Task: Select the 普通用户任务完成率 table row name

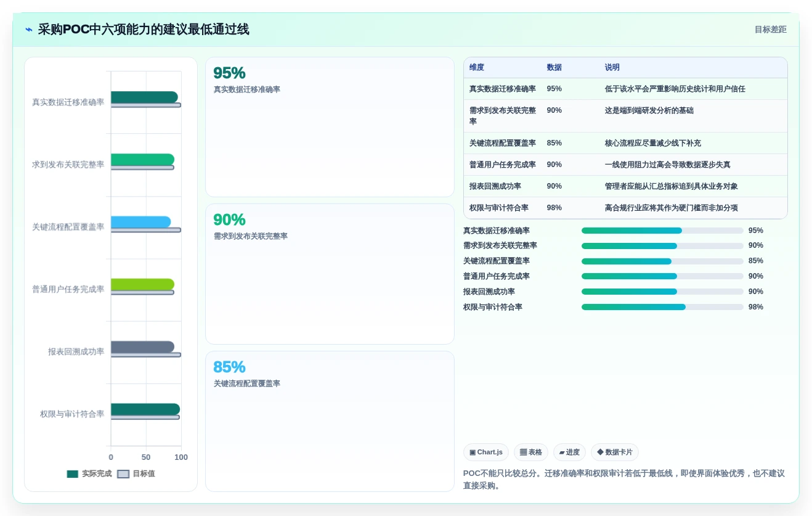Action: point(503,165)
